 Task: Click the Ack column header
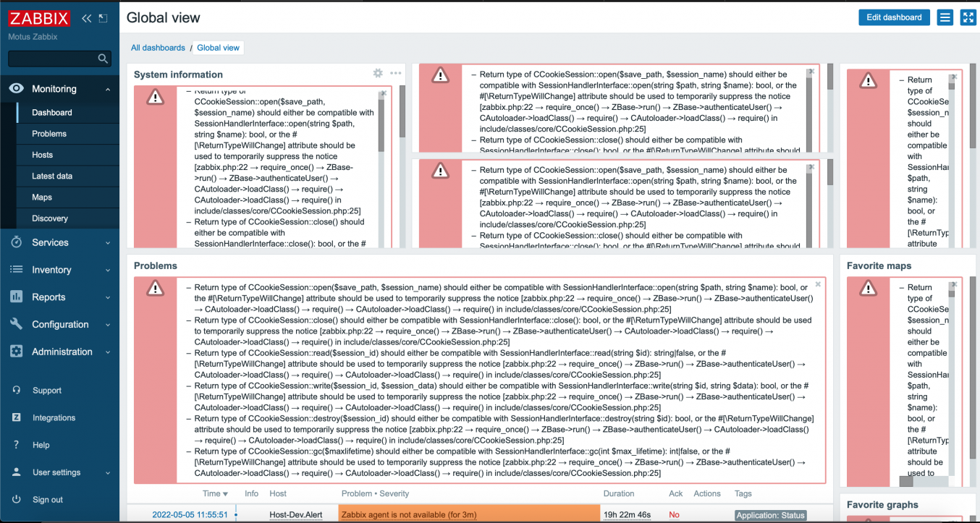(x=675, y=493)
